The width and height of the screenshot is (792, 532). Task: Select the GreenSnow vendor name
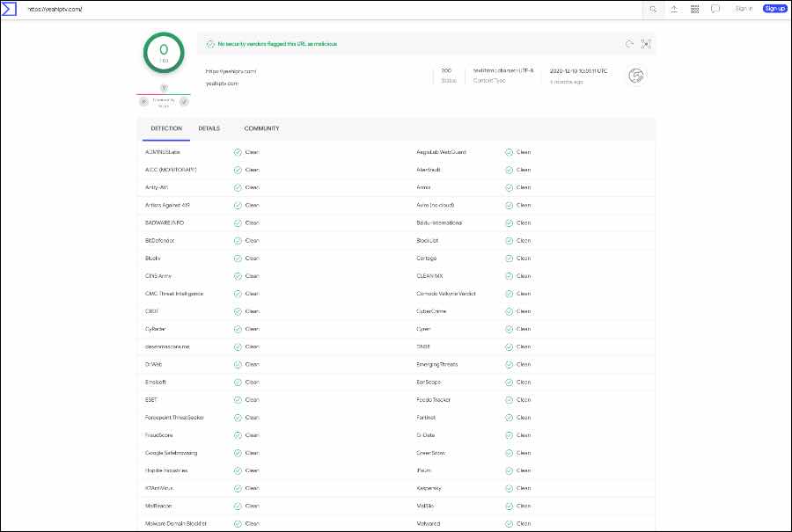point(431,453)
